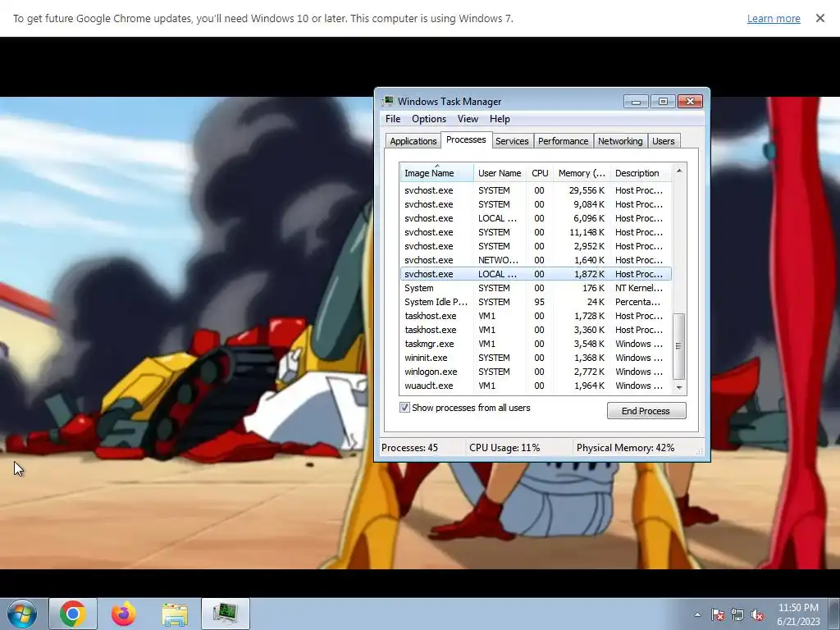Image resolution: width=840 pixels, height=630 pixels.
Task: Open Google Chrome from the taskbar
Action: click(73, 614)
